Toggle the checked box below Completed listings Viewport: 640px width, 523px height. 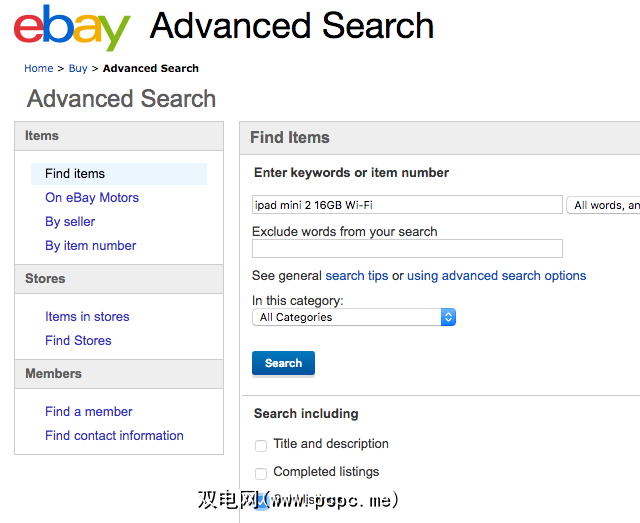[x=261, y=500]
